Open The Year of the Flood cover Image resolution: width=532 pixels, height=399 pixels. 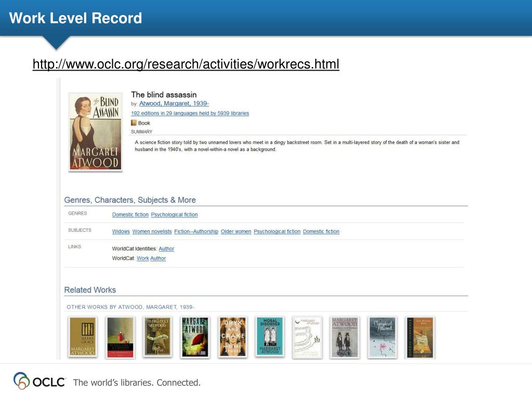[195, 337]
